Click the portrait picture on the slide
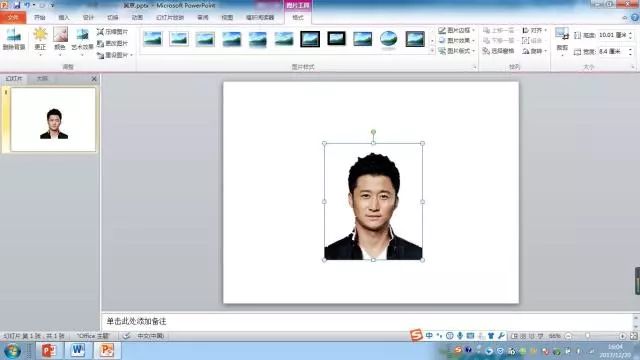 [373, 202]
